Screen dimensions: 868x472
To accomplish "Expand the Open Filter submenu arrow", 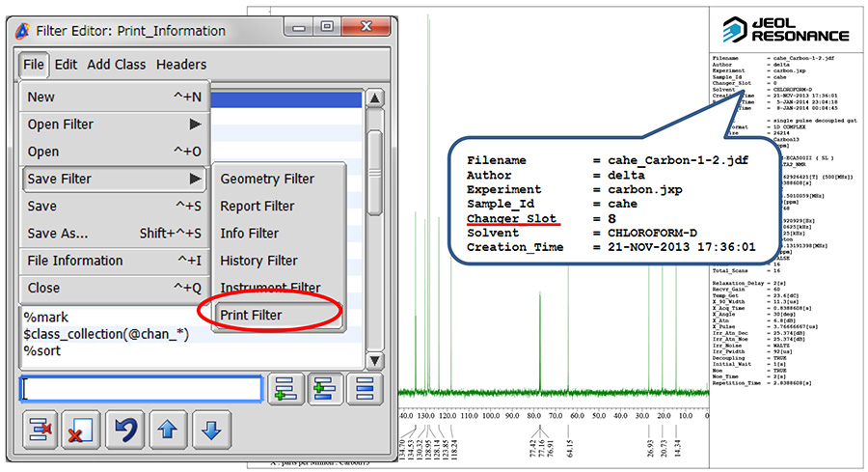I will coord(196,125).
